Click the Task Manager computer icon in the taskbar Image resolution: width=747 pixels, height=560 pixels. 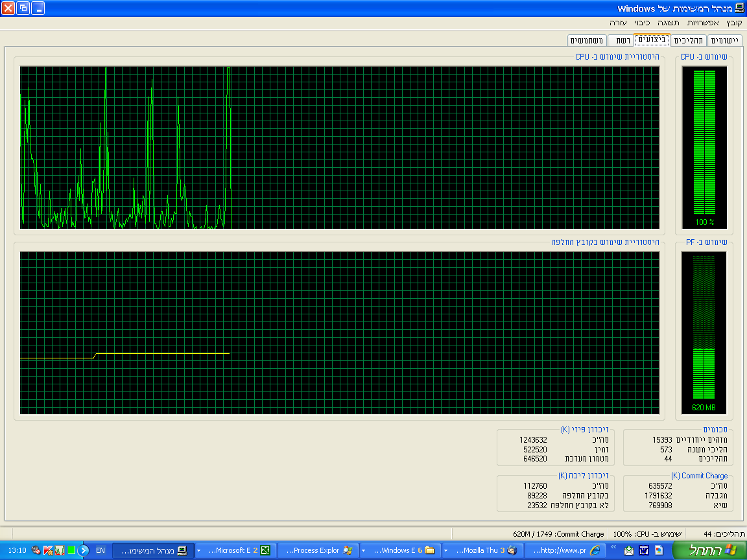coord(182,550)
